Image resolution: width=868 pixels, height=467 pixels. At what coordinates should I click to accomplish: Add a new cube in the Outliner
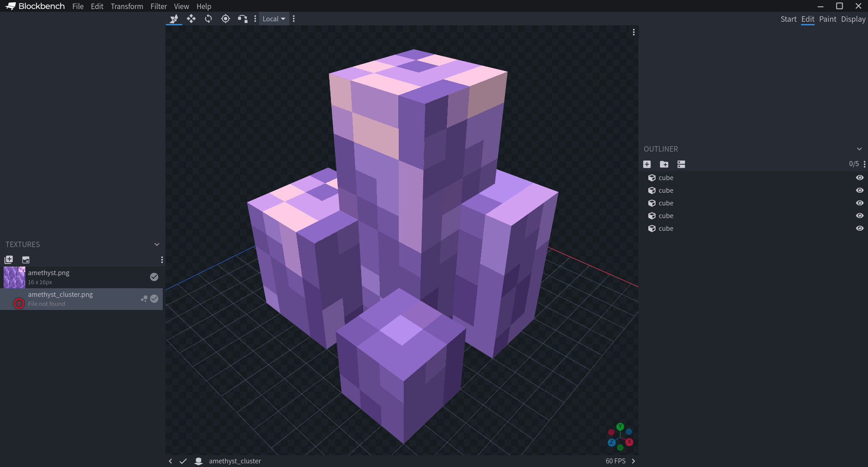(x=647, y=164)
